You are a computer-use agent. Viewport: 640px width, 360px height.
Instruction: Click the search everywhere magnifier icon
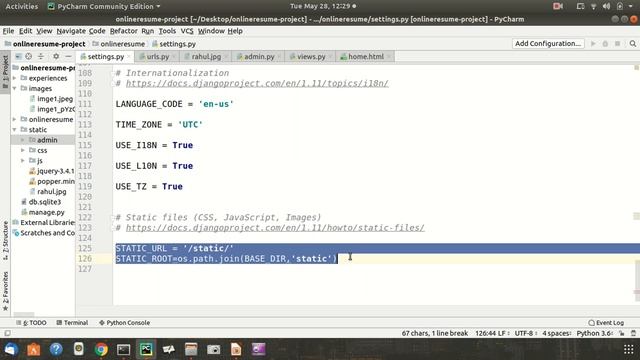coord(633,44)
